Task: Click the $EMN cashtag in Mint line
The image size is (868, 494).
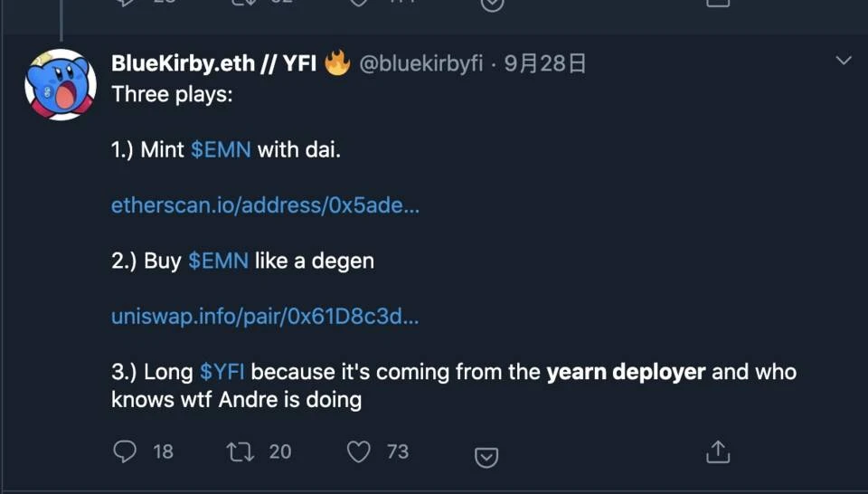Action: coord(221,149)
